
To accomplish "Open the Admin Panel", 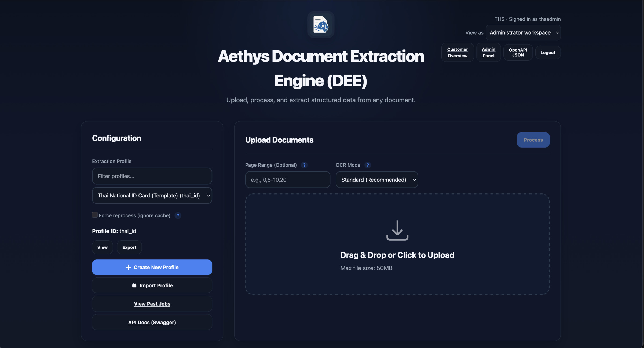I will (x=488, y=52).
